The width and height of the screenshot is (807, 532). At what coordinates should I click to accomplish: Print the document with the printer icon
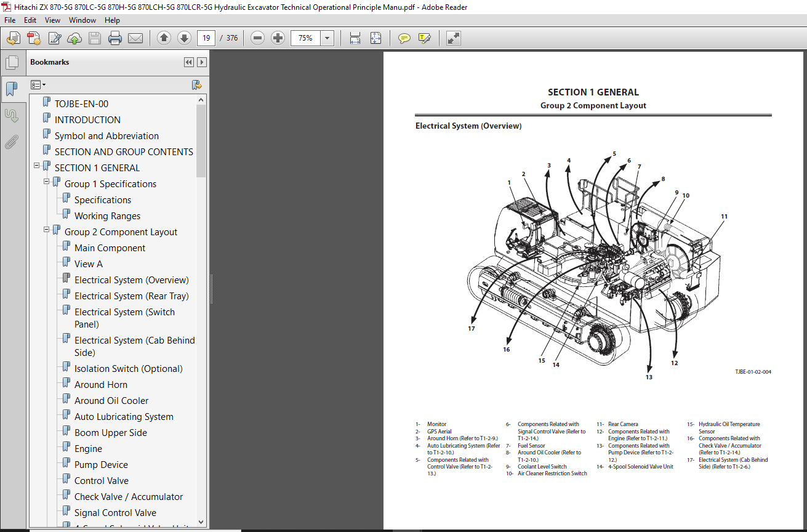(114, 38)
